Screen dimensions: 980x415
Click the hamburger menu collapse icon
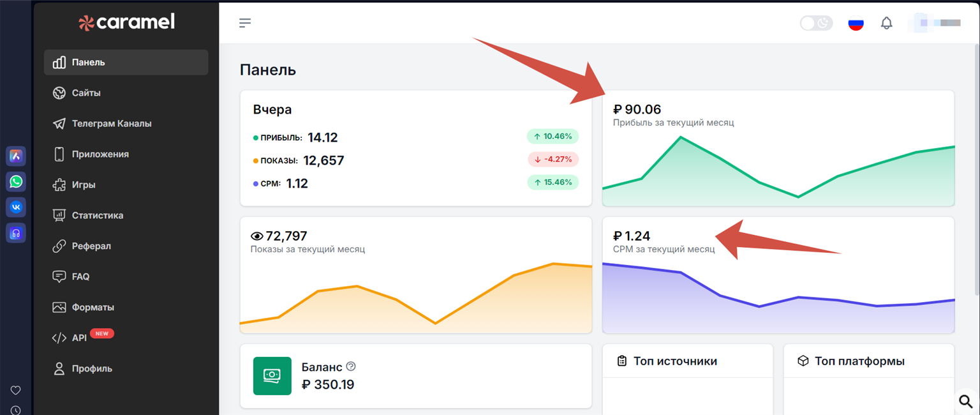coord(245,24)
